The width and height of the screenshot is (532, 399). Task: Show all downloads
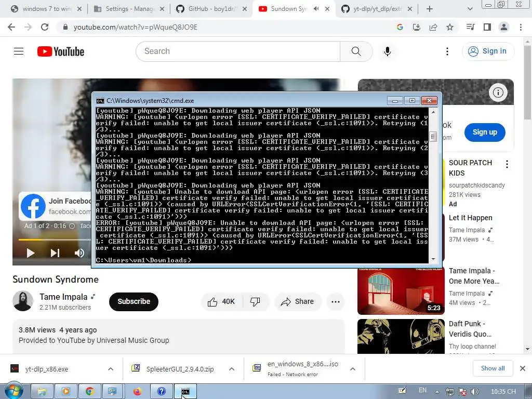(493, 368)
